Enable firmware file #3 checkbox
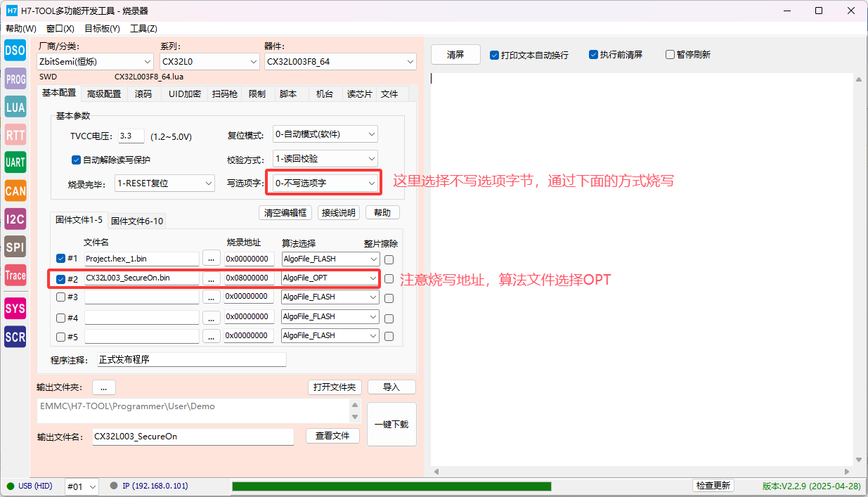This screenshot has height=497, width=868. [60, 297]
